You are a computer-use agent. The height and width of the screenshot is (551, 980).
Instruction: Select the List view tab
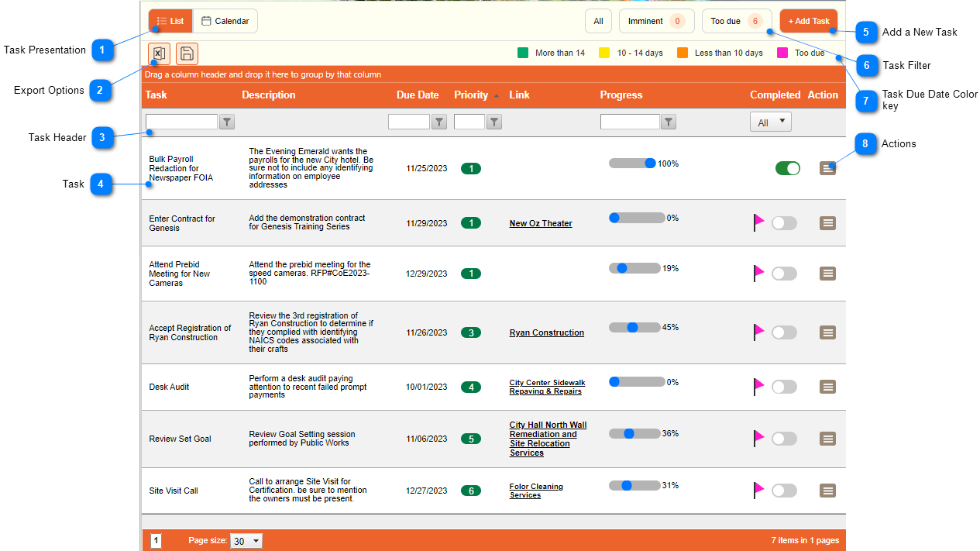click(x=170, y=21)
